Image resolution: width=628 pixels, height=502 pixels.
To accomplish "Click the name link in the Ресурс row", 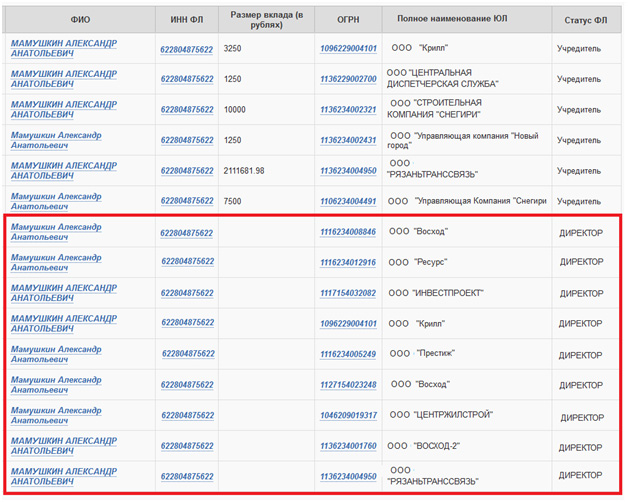I will pos(56,263).
